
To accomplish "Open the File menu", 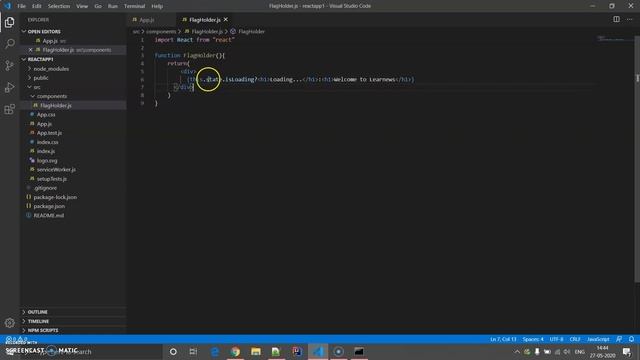I will [21, 6].
